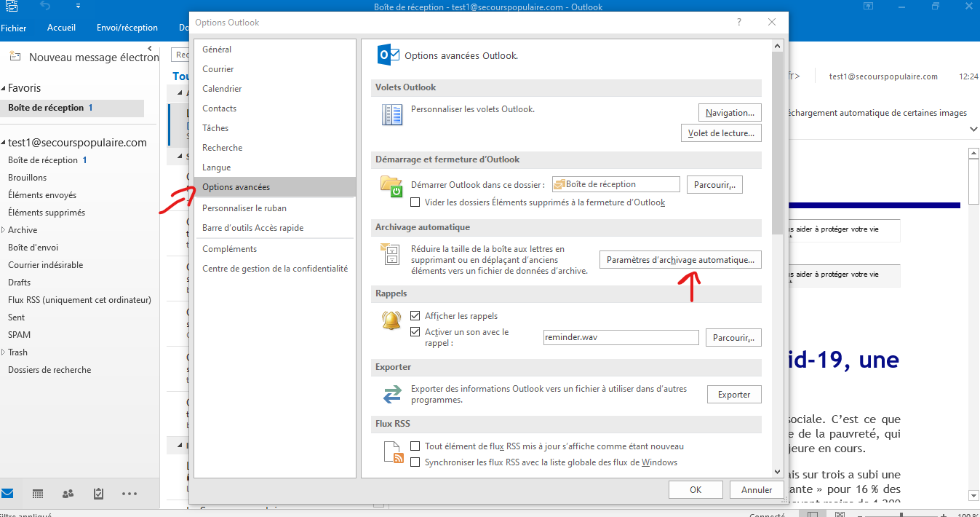Uncheck 'Afficher les rappels' checkbox
Image resolution: width=980 pixels, height=517 pixels.
pyautogui.click(x=415, y=316)
